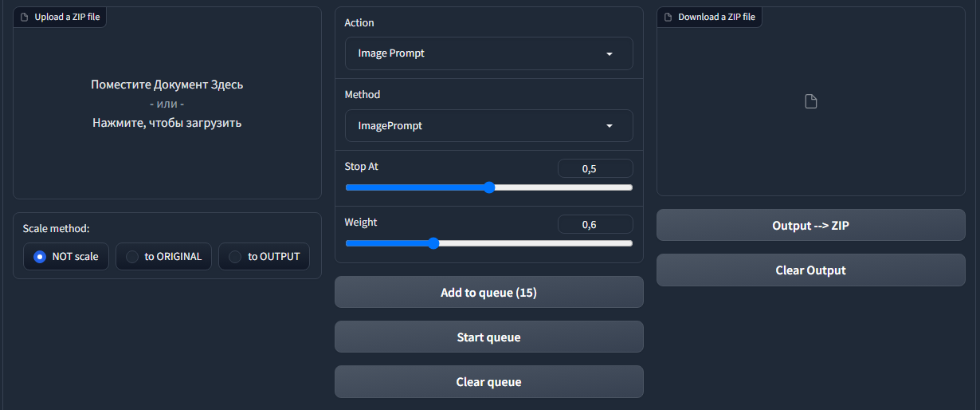The width and height of the screenshot is (980, 410).
Task: Select the to OUTPUT scale option
Action: tap(235, 257)
